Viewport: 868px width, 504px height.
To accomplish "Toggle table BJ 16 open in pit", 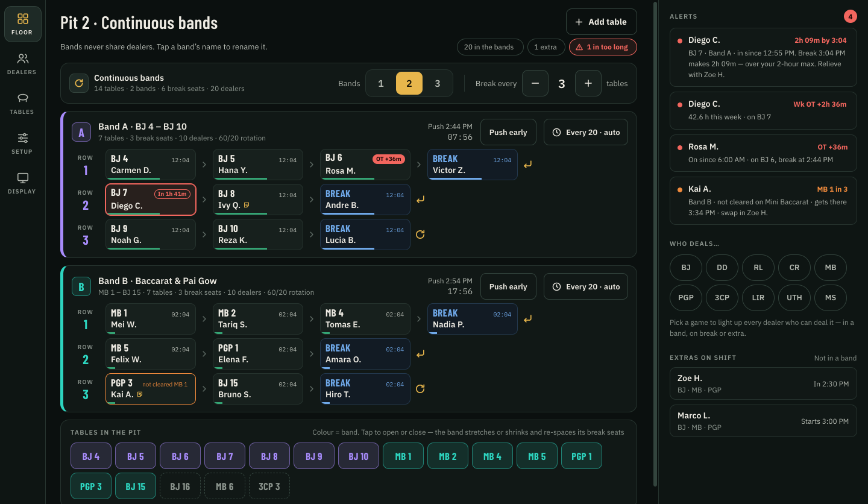I will 180,486.
